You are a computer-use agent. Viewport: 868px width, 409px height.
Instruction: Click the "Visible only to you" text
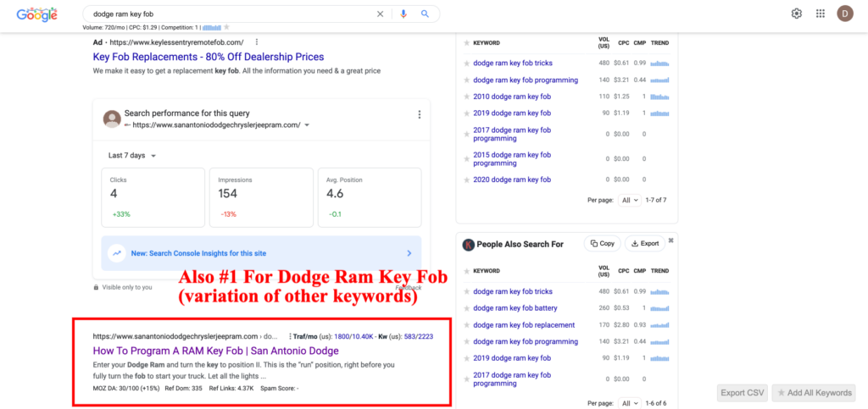[127, 287]
